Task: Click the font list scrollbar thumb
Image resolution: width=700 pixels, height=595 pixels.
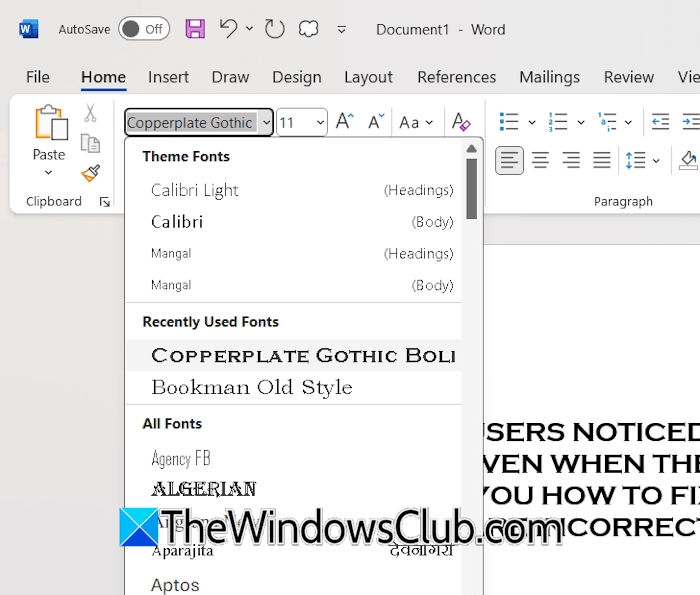Action: (x=471, y=189)
